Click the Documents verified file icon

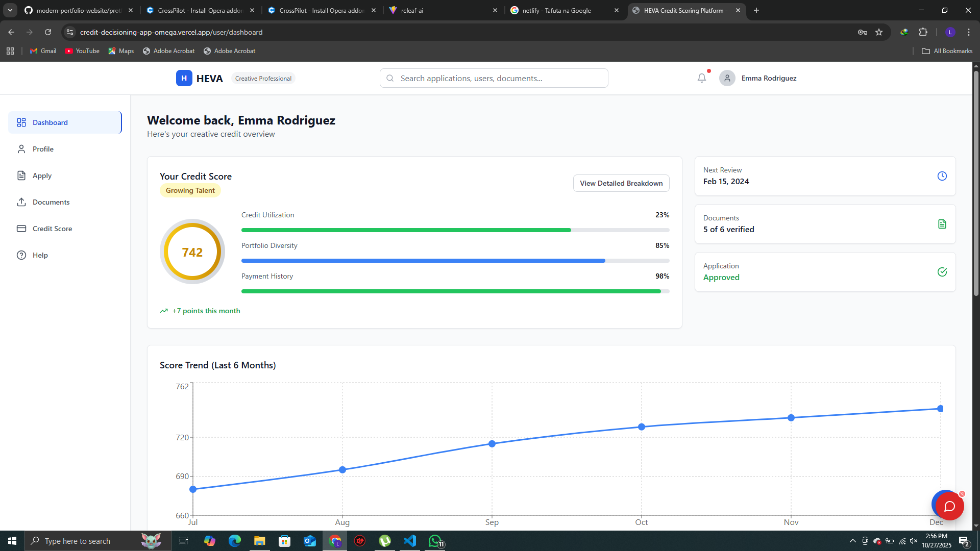942,224
